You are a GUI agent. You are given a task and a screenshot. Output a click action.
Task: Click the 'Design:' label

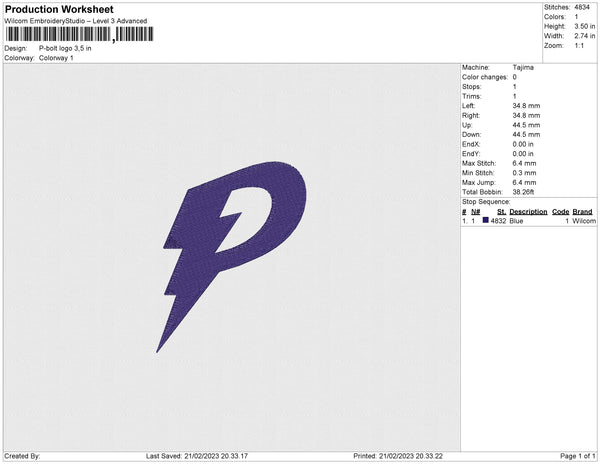[16, 48]
